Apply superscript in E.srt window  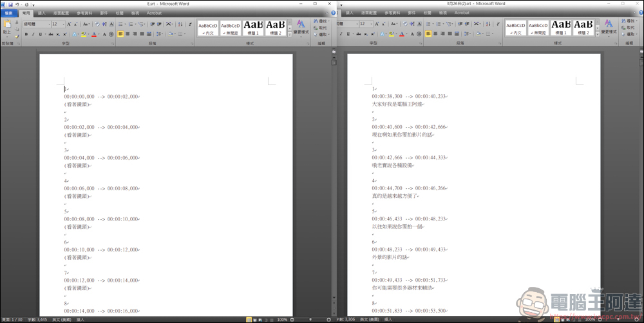[x=65, y=34]
